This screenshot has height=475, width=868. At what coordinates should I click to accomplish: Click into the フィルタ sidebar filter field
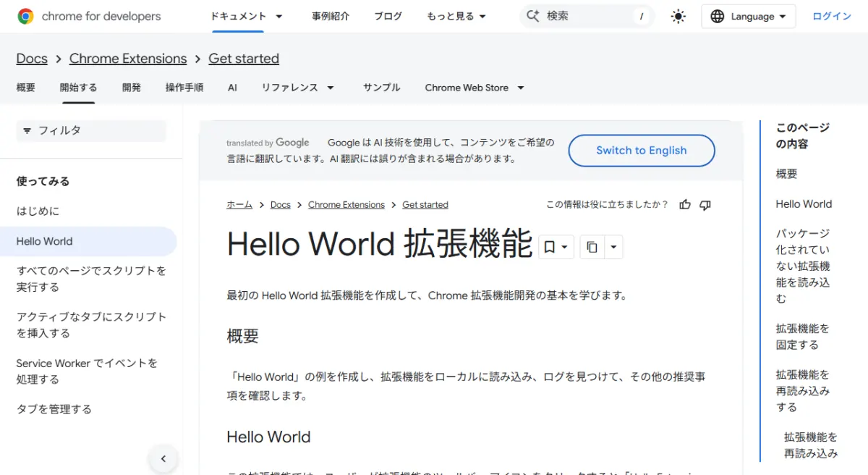(91, 131)
